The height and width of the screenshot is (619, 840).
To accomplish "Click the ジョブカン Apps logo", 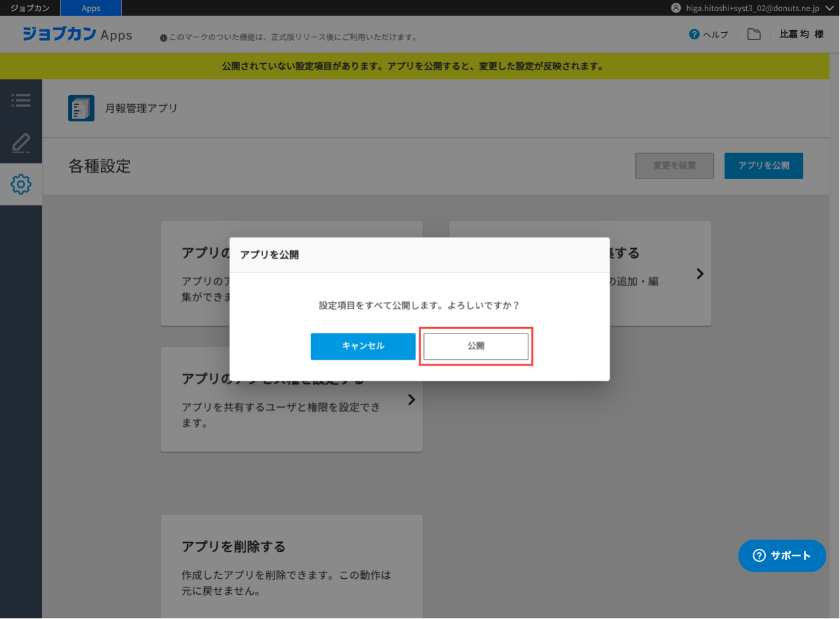I will (77, 34).
